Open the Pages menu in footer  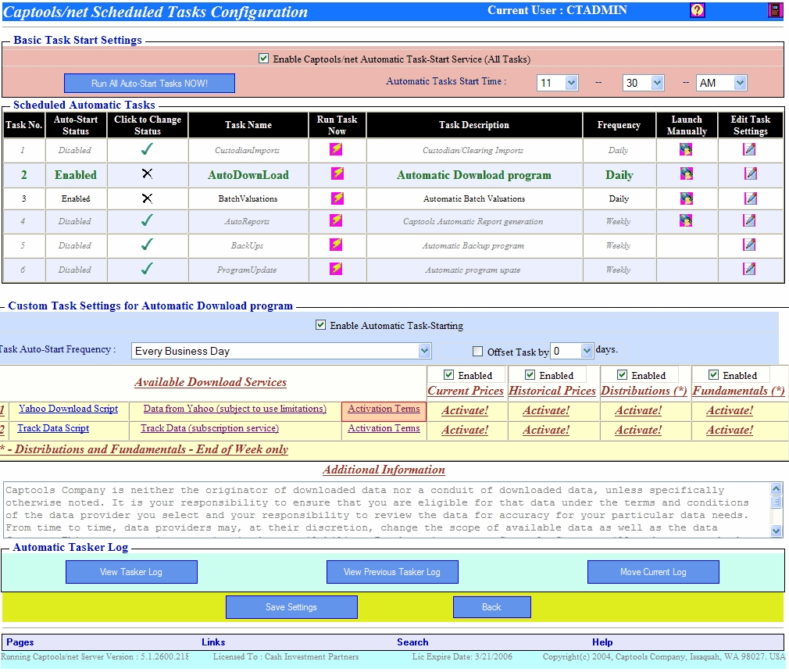pyautogui.click(x=20, y=642)
